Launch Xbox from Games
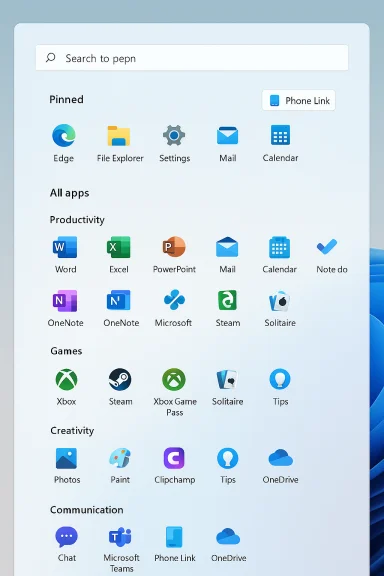This screenshot has height=576, width=384. [x=66, y=387]
